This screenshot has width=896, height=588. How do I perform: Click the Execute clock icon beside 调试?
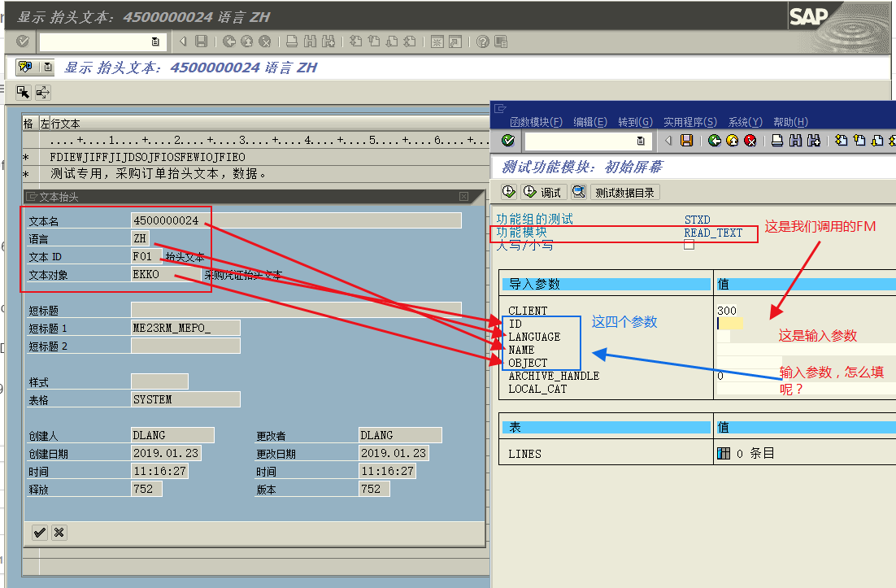coord(509,192)
